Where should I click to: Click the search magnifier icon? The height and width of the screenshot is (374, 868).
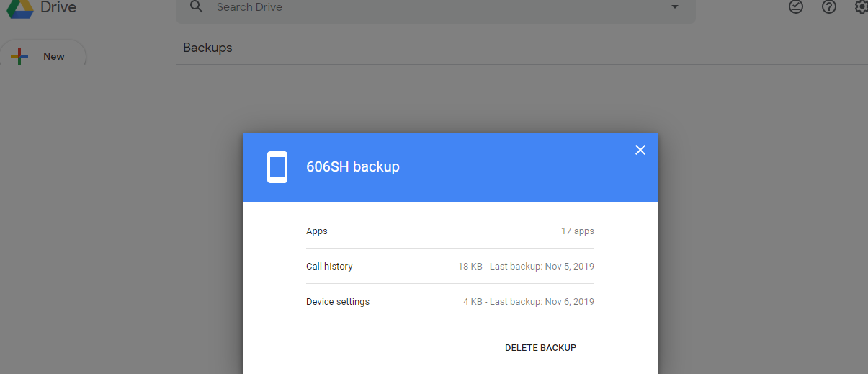(196, 7)
